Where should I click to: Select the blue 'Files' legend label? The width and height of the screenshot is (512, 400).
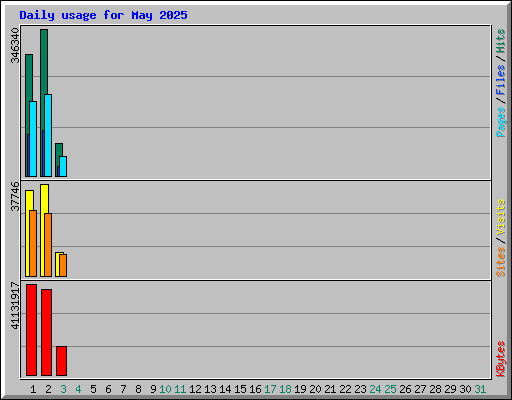[501, 80]
